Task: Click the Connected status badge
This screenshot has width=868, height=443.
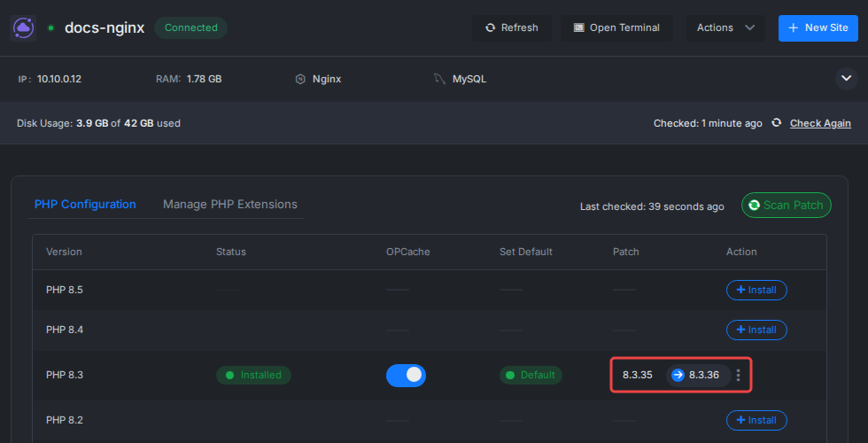Action: point(191,27)
